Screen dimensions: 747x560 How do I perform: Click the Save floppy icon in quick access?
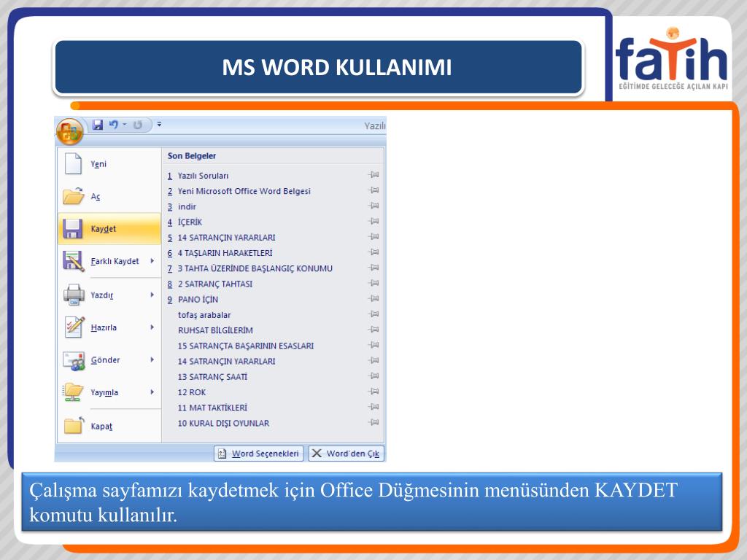click(98, 125)
